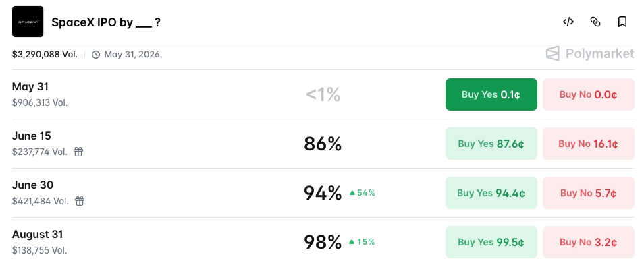Buy No at 5.7¢ for June 30
Image resolution: width=644 pixels, height=265 pixels.
[589, 193]
